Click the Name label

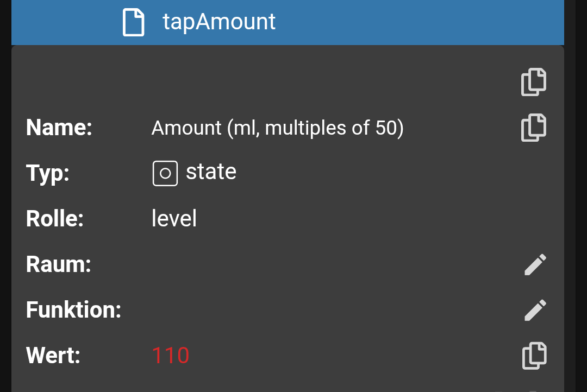[59, 127]
